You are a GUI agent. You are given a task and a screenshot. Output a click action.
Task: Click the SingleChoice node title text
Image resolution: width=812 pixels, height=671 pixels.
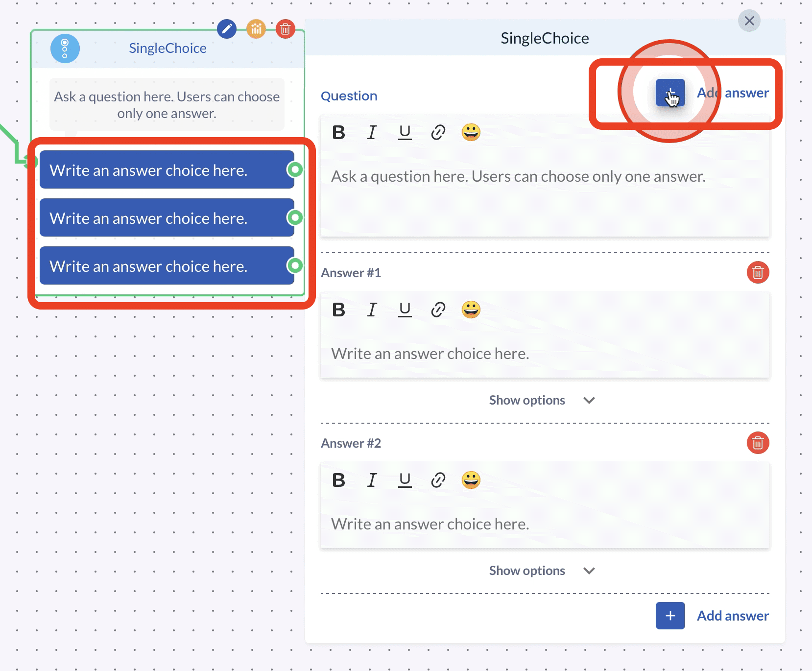click(x=167, y=48)
